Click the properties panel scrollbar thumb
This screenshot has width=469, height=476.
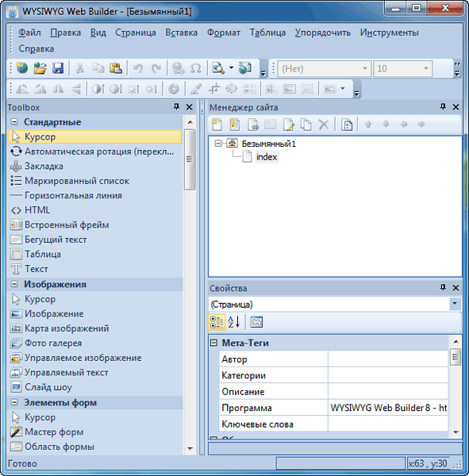[455, 357]
